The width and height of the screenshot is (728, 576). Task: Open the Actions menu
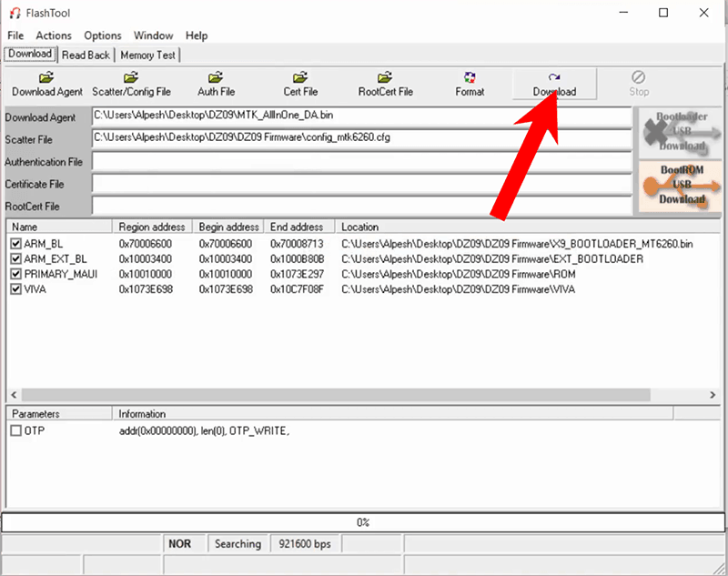pos(54,35)
